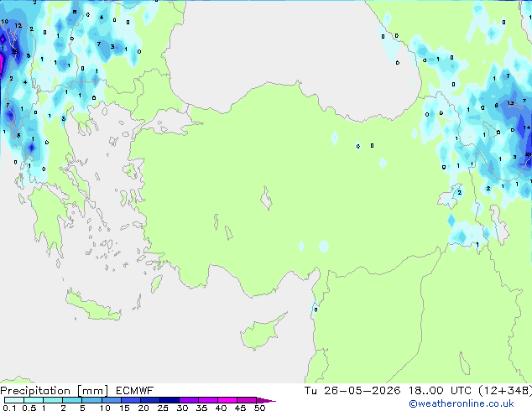Click the legend label '50'
This screenshot has height=411, width=532.
click(259, 408)
